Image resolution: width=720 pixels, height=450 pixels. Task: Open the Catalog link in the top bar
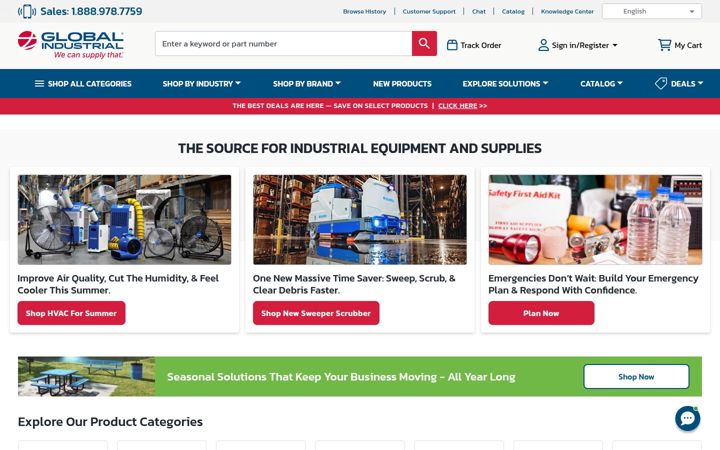(x=513, y=11)
